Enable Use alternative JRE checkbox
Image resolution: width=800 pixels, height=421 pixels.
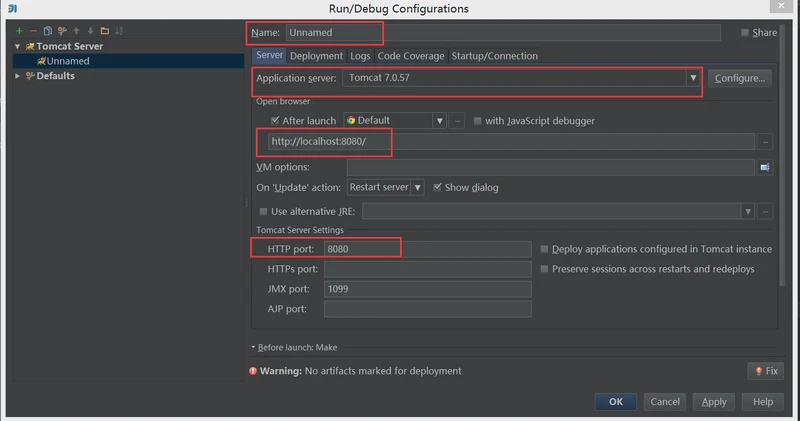pos(263,211)
